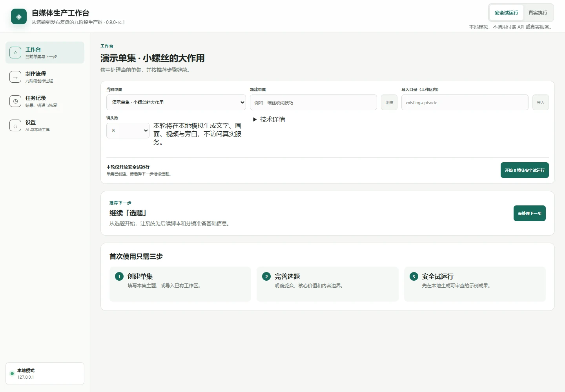Click the 推荐下一步 label
The height and width of the screenshot is (392, 565).
120,203
